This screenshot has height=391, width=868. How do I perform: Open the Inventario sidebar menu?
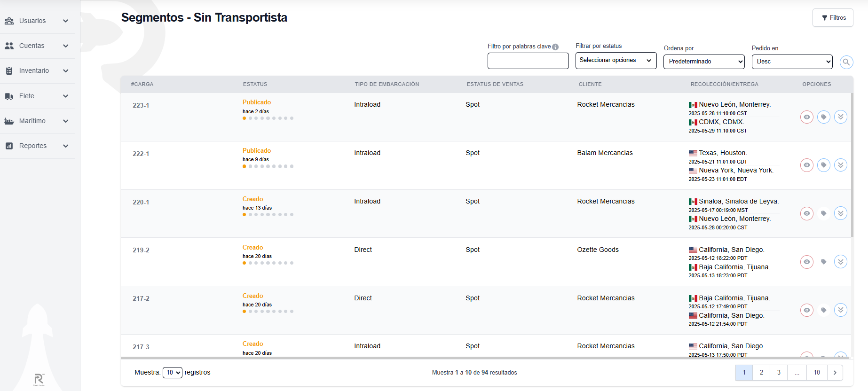pyautogui.click(x=37, y=71)
